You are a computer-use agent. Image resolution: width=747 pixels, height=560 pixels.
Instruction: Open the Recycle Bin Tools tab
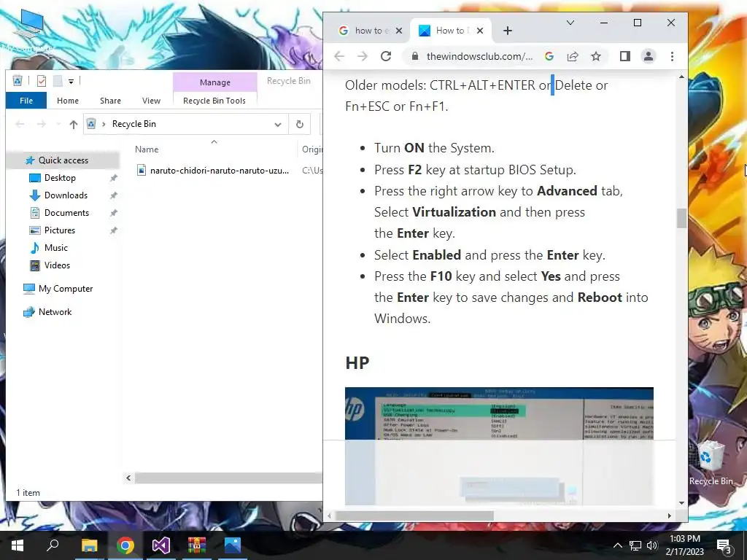(x=214, y=101)
